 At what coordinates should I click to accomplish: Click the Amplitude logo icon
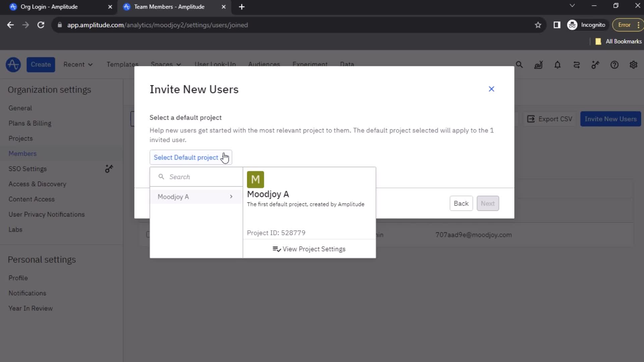pos(13,64)
